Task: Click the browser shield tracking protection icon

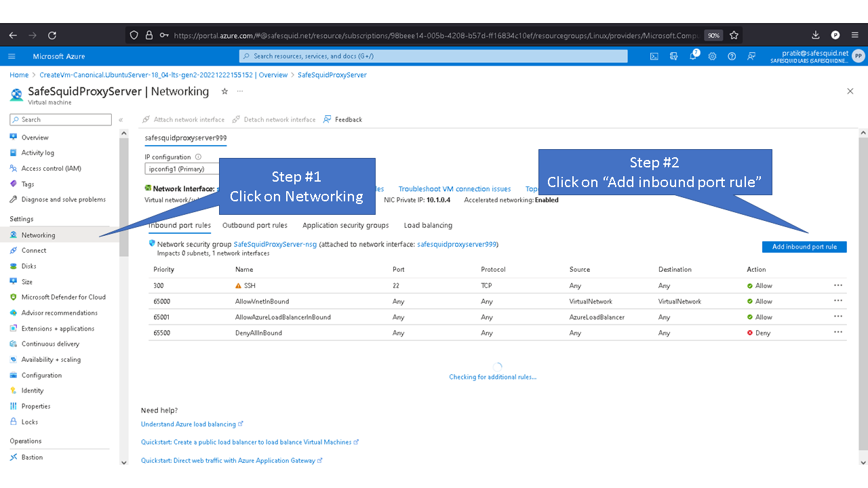Action: click(134, 35)
